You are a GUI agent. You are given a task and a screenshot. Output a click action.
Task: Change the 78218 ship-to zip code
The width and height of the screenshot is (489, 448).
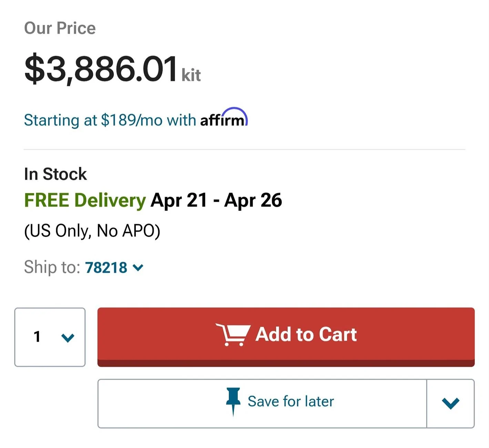tap(106, 268)
